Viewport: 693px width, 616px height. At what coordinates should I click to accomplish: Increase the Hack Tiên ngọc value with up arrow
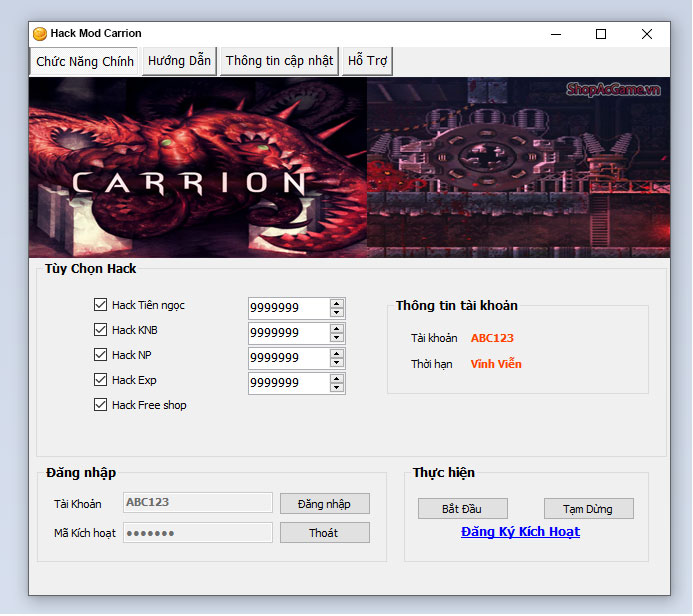pyautogui.click(x=337, y=304)
